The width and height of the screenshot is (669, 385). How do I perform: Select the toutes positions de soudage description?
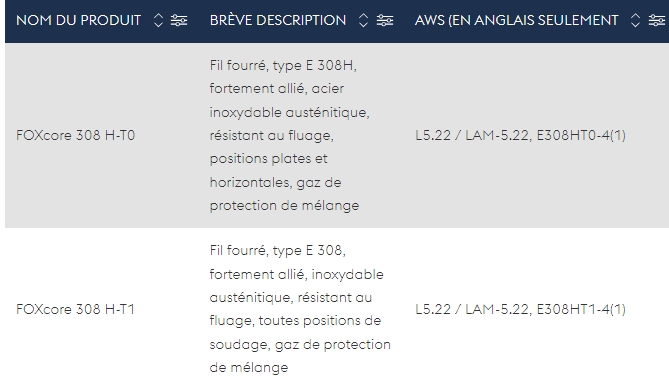coord(295,332)
